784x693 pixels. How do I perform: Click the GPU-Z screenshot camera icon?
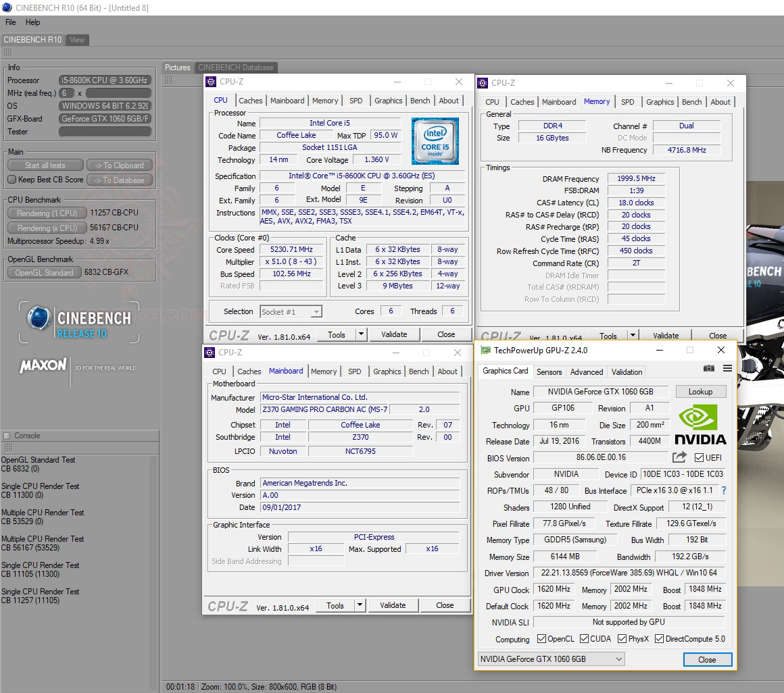(709, 369)
